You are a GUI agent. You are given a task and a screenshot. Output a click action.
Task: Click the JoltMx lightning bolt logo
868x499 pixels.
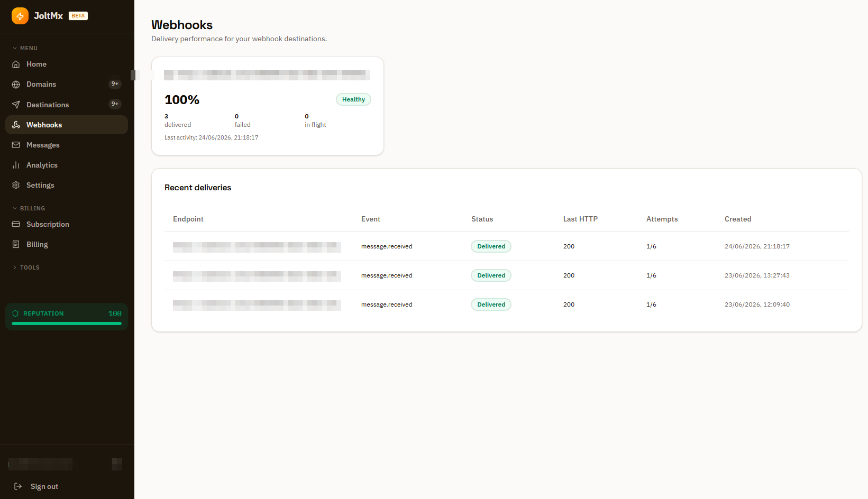point(20,16)
